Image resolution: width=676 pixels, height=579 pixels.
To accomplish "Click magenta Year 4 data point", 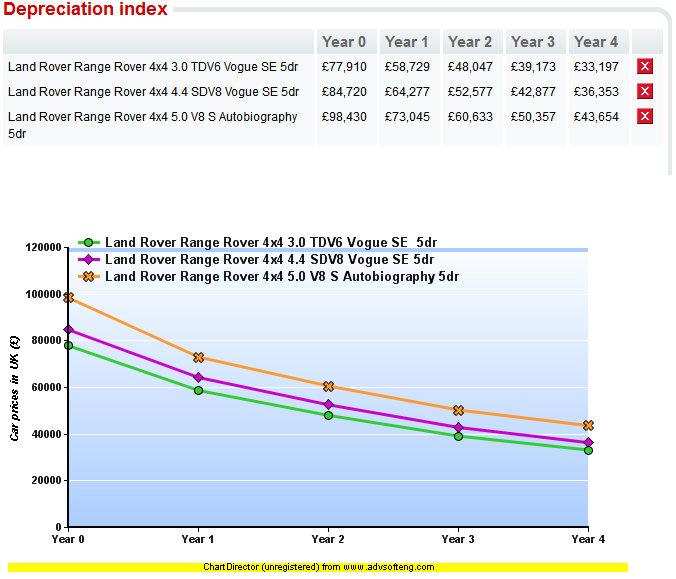I will [588, 443].
